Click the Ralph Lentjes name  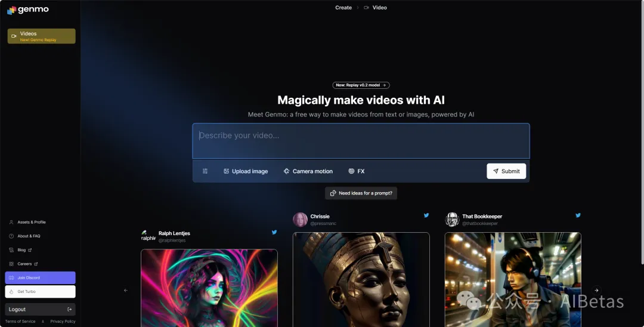pyautogui.click(x=174, y=233)
